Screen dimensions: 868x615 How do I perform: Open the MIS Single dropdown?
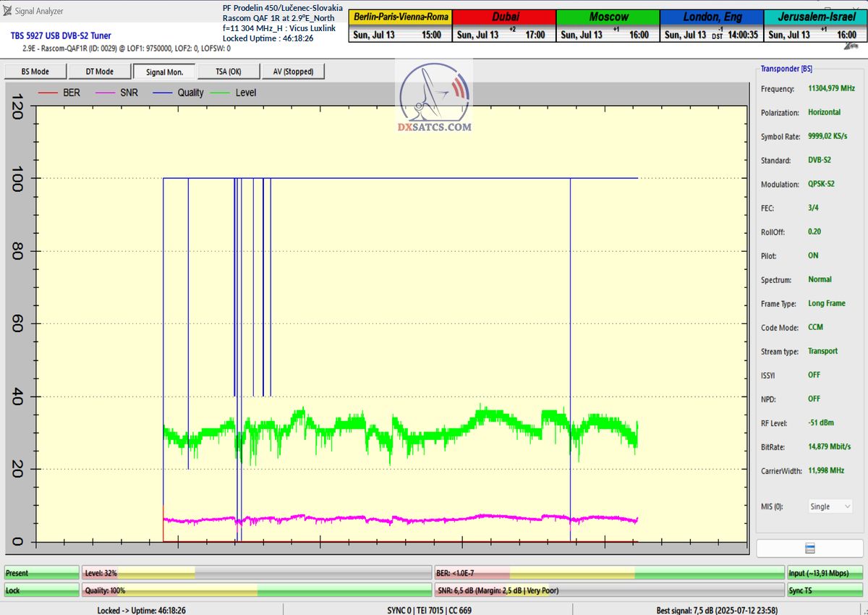pos(830,506)
